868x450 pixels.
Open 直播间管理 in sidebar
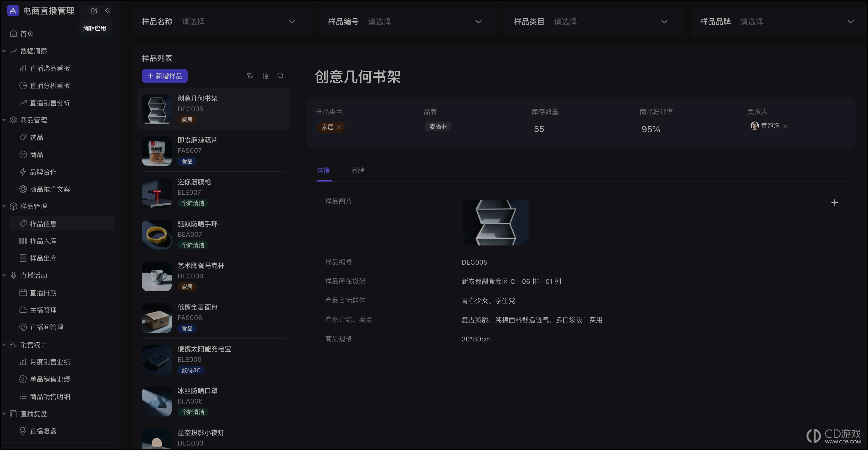tap(41, 327)
